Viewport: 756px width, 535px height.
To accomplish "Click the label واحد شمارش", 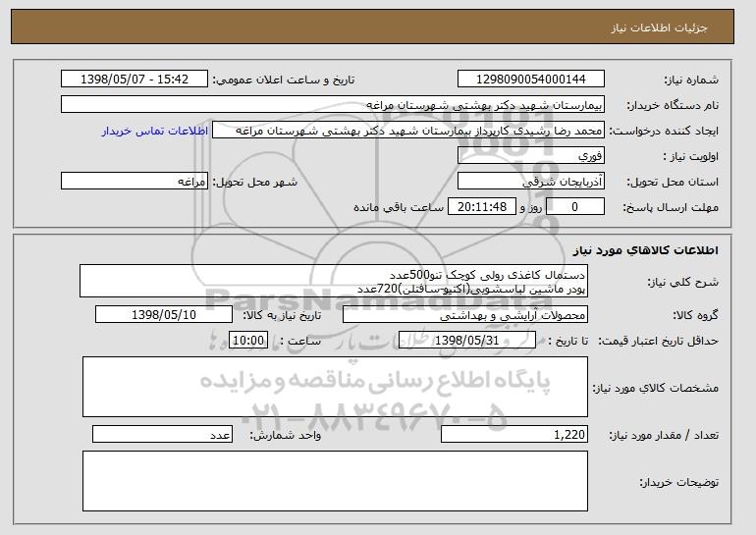I will pos(285,436).
